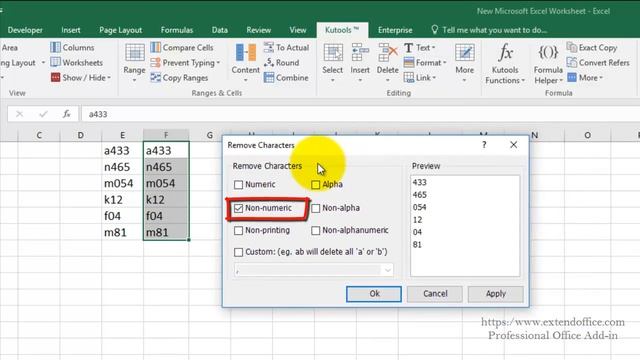Check the Non-alpha checkbox
Image resolution: width=640 pixels, height=360 pixels.
[x=316, y=208]
